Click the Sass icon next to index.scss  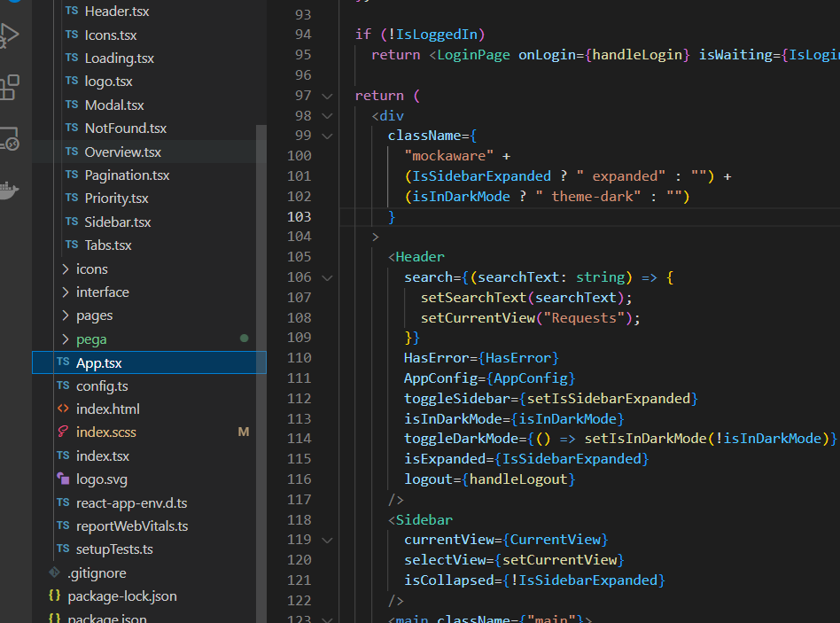click(62, 432)
